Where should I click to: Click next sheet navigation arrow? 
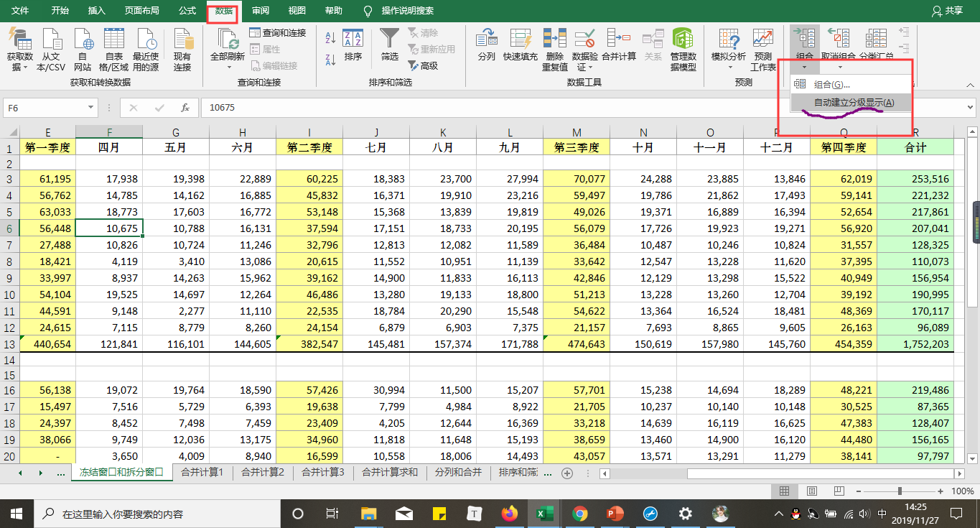(x=40, y=473)
